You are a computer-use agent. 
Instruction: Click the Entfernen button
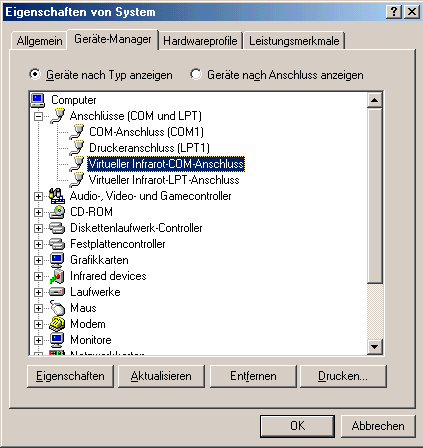(x=253, y=376)
